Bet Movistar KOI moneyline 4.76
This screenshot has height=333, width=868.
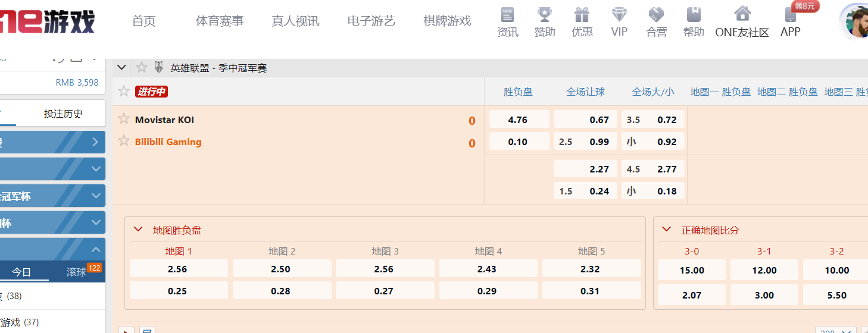[519, 120]
